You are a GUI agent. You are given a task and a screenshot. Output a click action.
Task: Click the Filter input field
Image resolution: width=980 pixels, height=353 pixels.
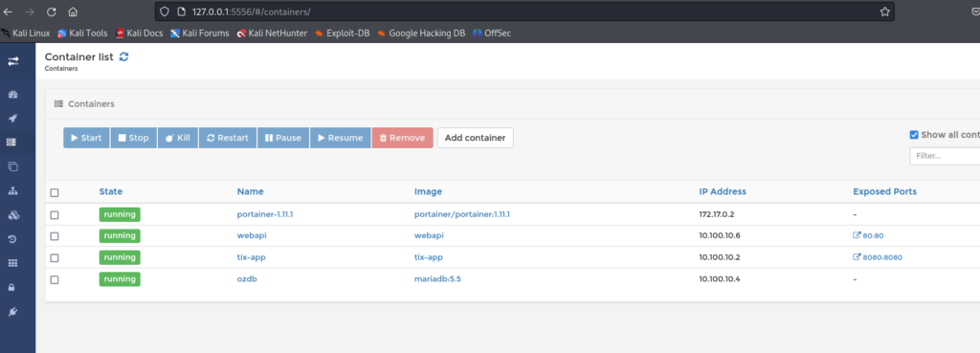pos(945,156)
